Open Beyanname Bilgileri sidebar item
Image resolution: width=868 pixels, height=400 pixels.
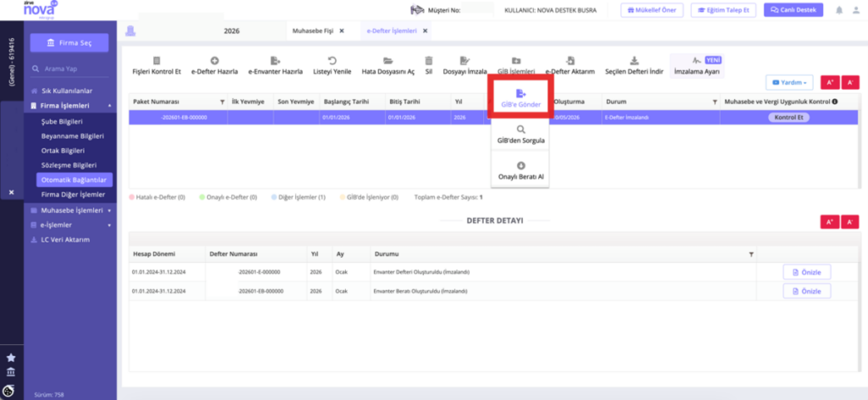73,136
